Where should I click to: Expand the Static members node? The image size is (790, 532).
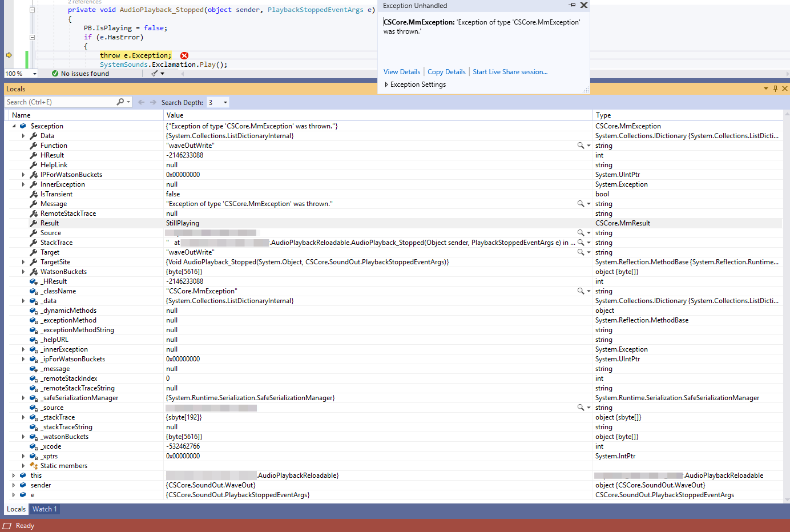[23, 465]
